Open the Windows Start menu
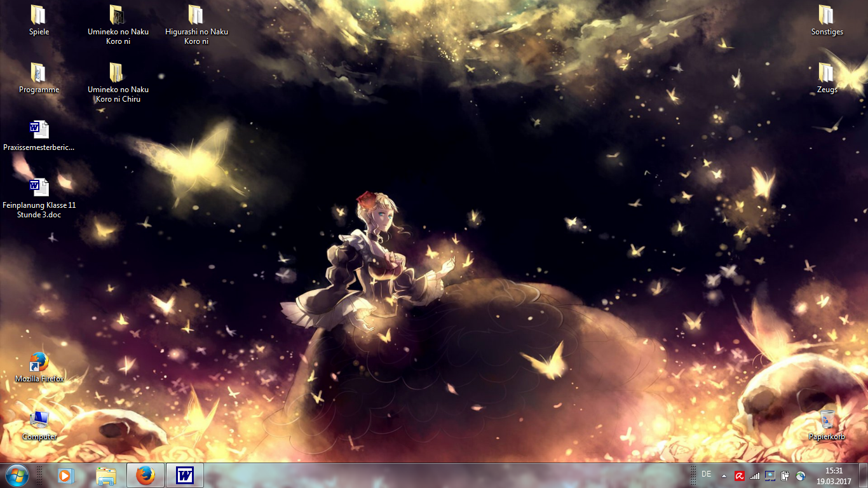The image size is (868, 488). tap(17, 475)
